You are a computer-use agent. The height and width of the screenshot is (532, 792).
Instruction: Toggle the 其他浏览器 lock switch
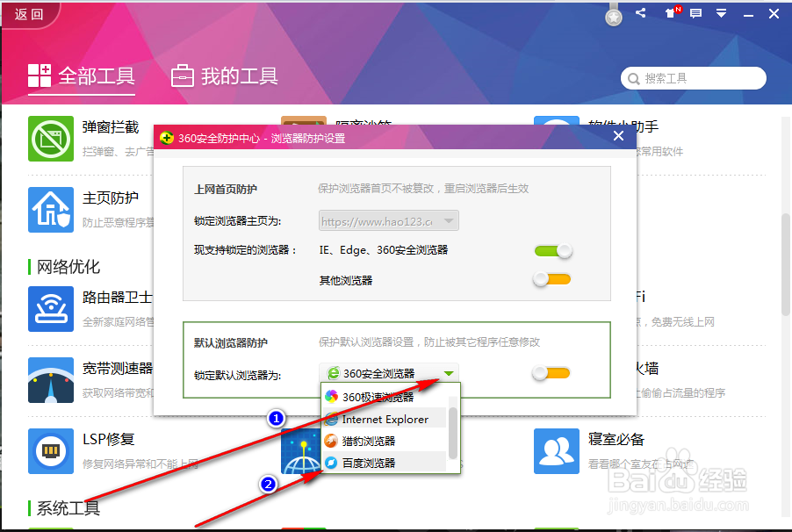pos(552,279)
